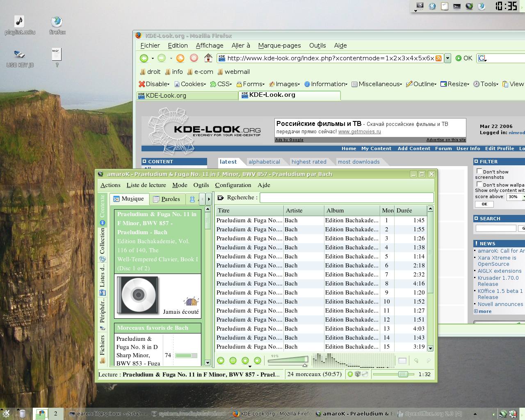Click the RSS feed icon in the URL bar
Image resolution: width=525 pixels, height=420 pixels.
[438, 58]
